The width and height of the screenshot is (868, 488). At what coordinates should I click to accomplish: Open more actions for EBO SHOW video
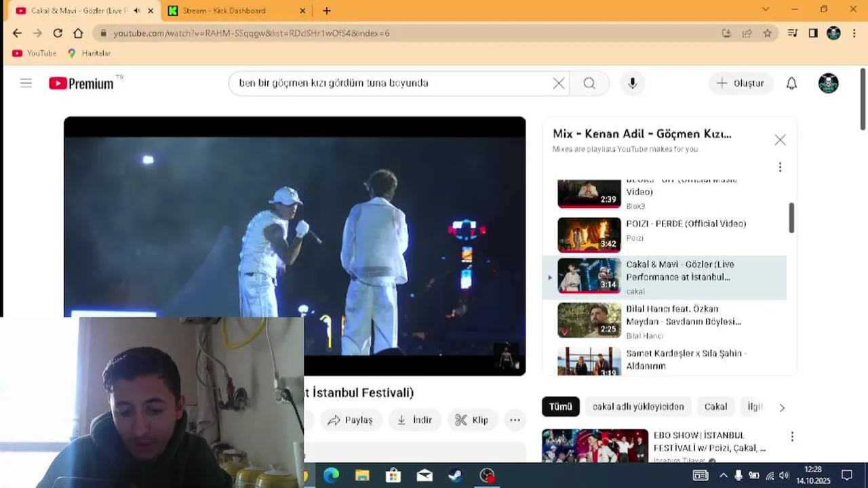[792, 437]
